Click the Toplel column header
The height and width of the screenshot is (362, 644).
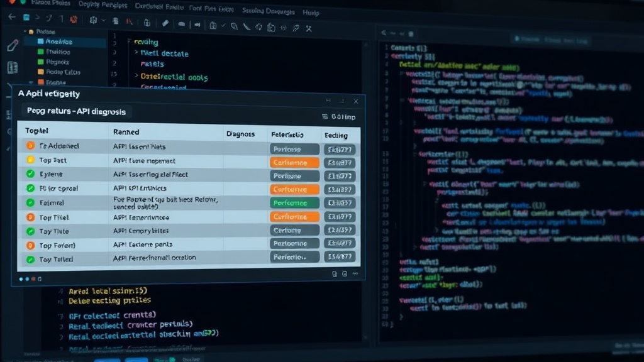pyautogui.click(x=36, y=131)
